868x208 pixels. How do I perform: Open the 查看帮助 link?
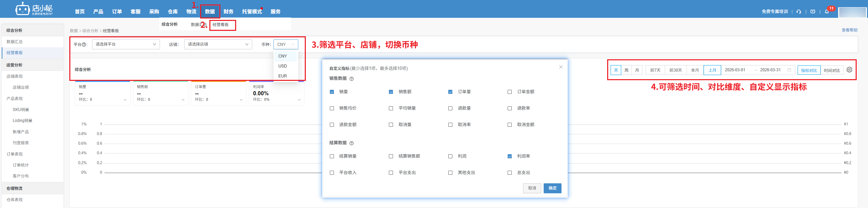(x=849, y=30)
